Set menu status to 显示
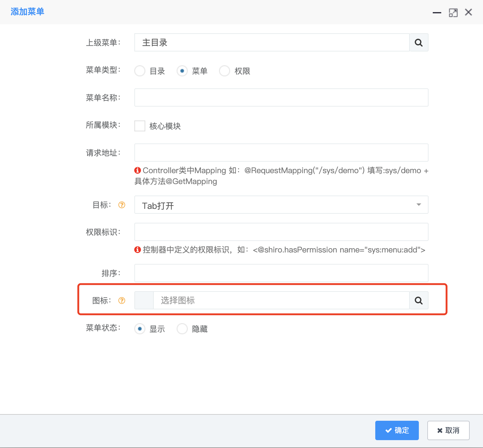This screenshot has width=483, height=448. (140, 329)
